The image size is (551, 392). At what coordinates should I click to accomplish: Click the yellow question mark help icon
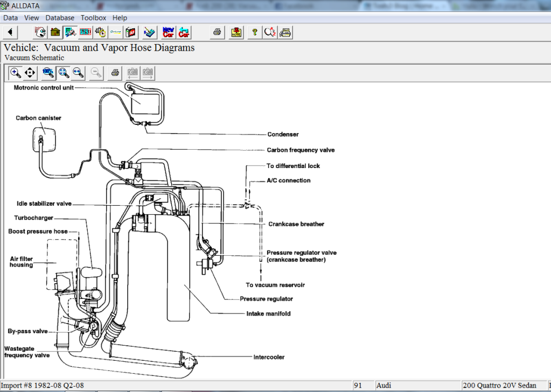[254, 32]
